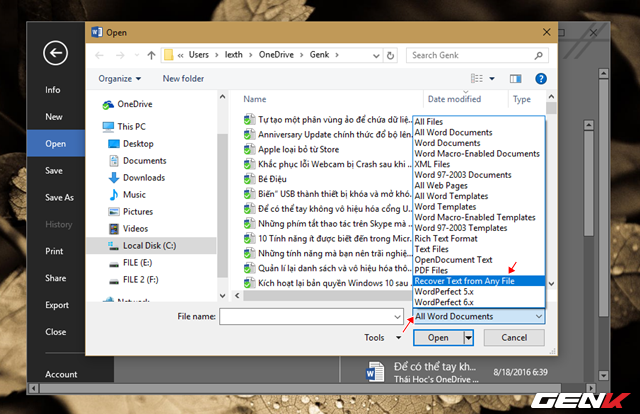Click the search magnifier icon
640x414 pixels.
539,55
